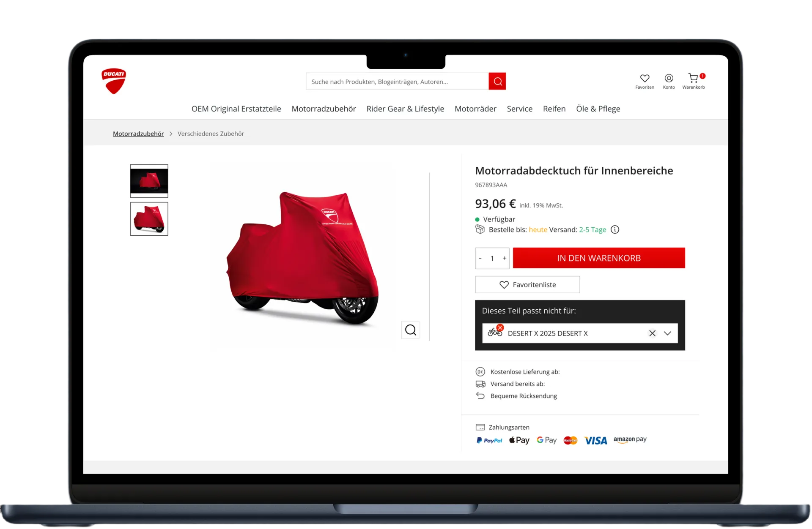Clear the DESERT X 2025 selection

652,333
